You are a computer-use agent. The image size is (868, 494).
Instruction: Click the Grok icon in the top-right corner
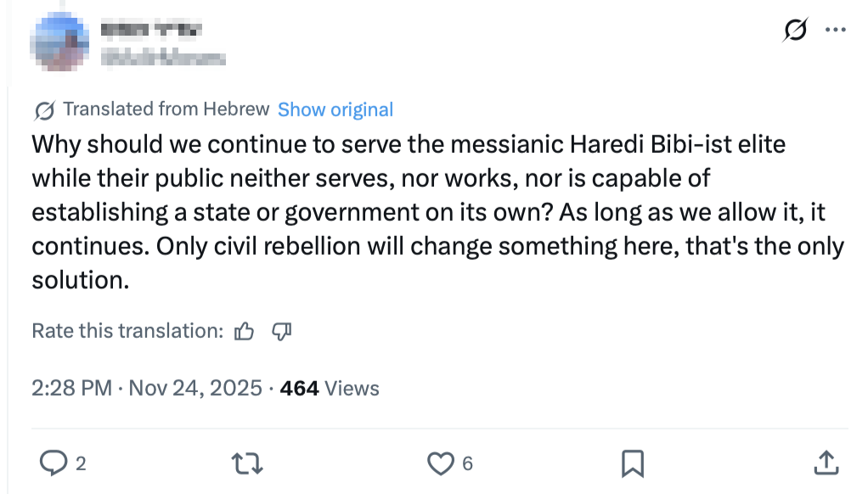pyautogui.click(x=794, y=31)
